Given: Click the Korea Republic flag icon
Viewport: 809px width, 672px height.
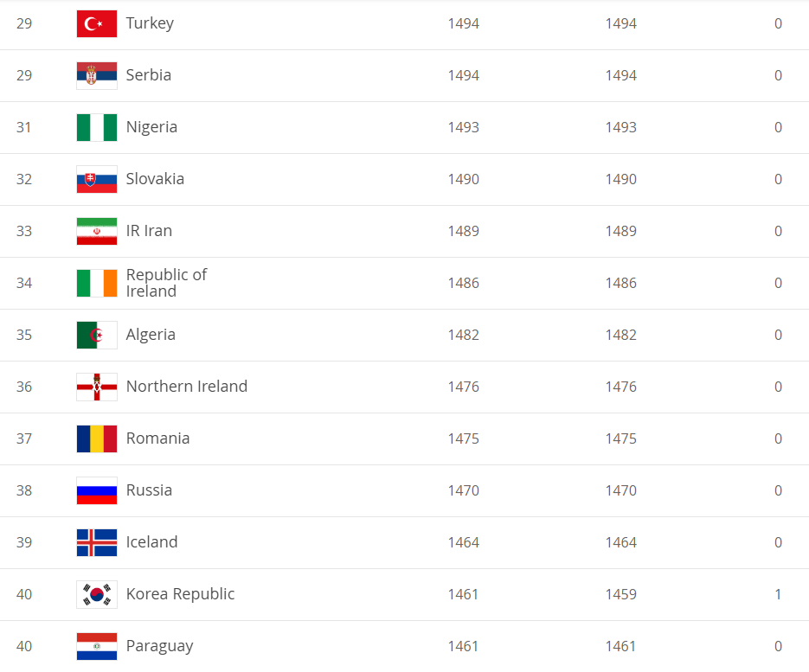Looking at the screenshot, I should (x=96, y=594).
